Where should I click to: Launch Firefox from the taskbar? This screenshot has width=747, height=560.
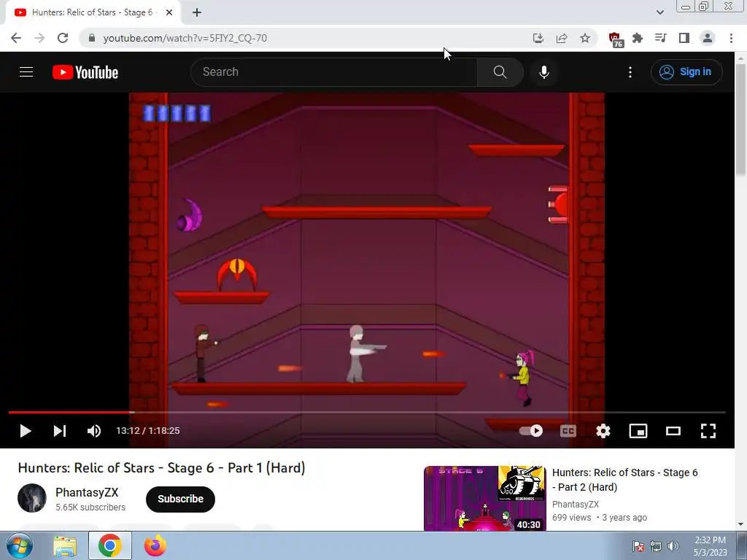[x=155, y=546]
